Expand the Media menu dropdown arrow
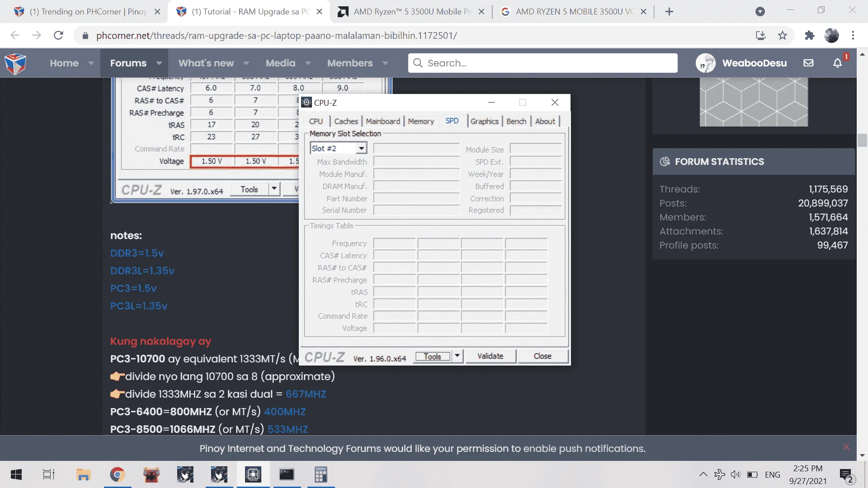868x488 pixels. 308,63
